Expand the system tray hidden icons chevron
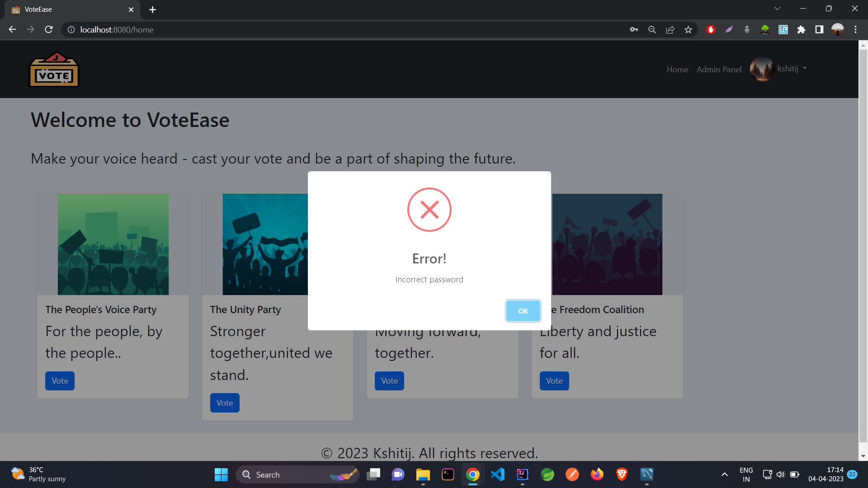Image resolution: width=868 pixels, height=488 pixels. 724,474
